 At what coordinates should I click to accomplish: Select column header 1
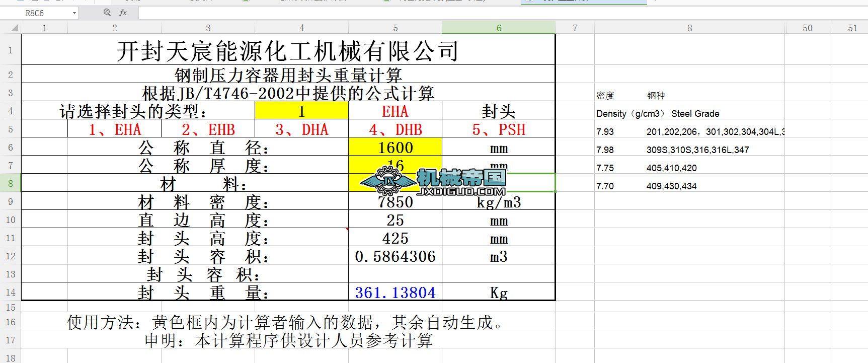(x=44, y=28)
